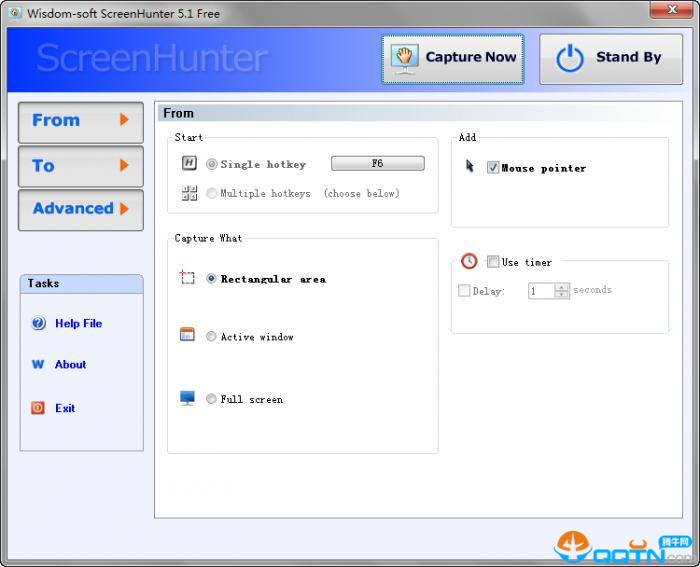Click the About W icon

point(39,365)
